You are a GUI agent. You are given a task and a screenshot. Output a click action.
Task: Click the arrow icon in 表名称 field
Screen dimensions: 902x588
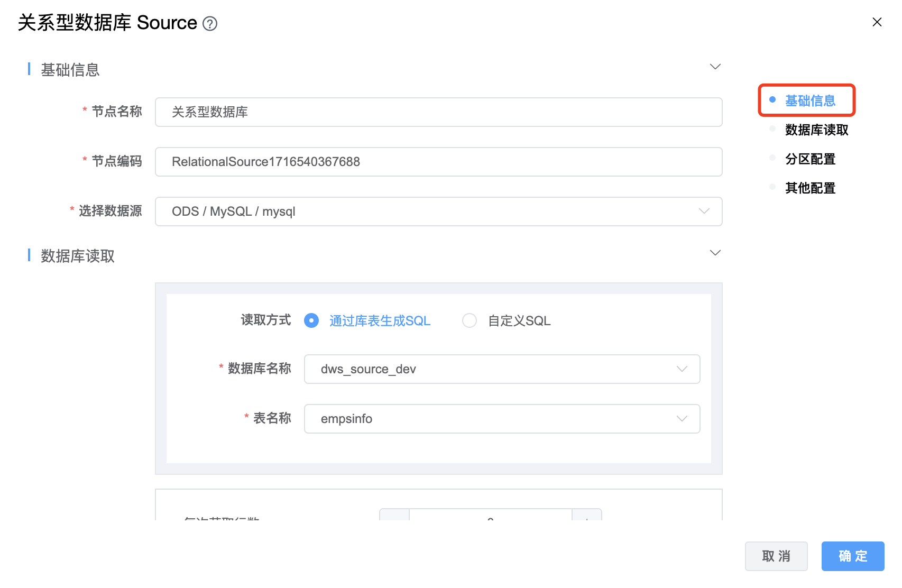(682, 419)
